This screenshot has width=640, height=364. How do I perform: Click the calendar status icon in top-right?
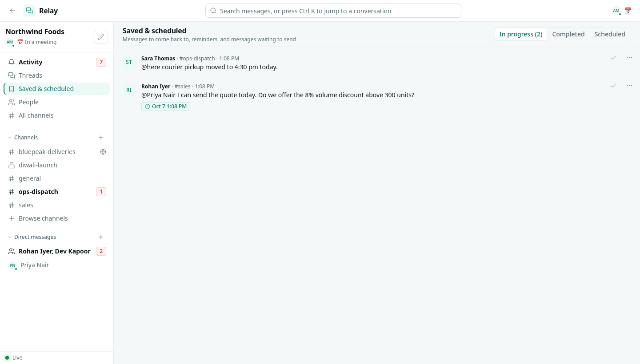[628, 11]
